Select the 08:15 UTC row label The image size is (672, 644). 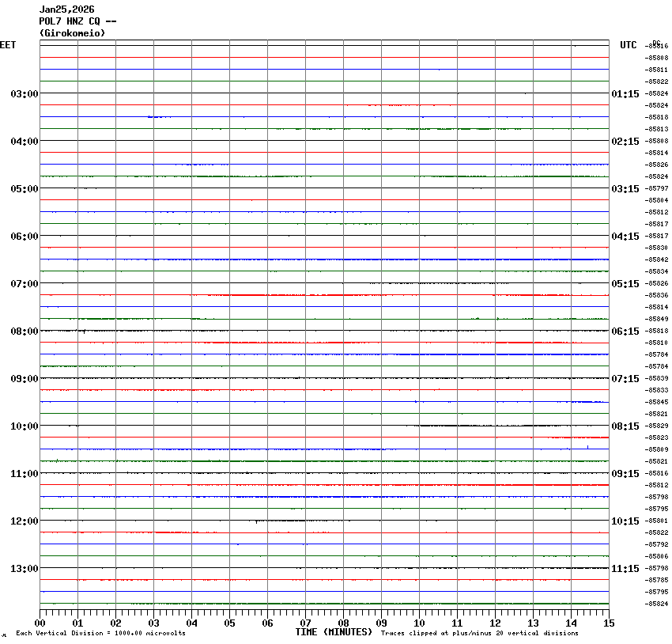click(625, 426)
